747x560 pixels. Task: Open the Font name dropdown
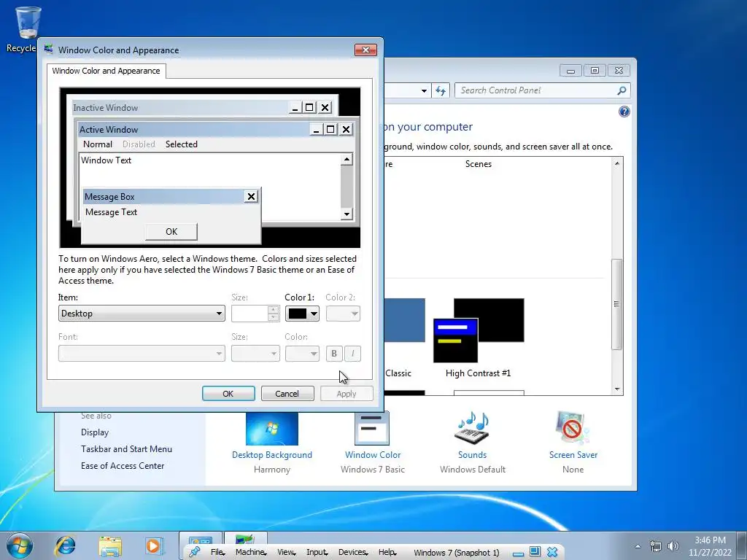coord(142,354)
